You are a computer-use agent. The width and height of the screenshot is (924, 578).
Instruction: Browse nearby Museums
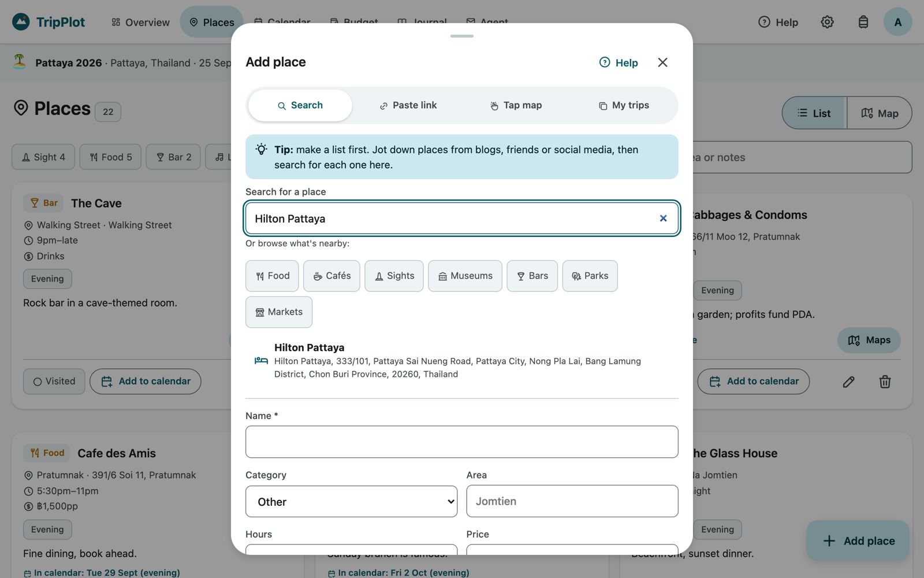pyautogui.click(x=465, y=276)
